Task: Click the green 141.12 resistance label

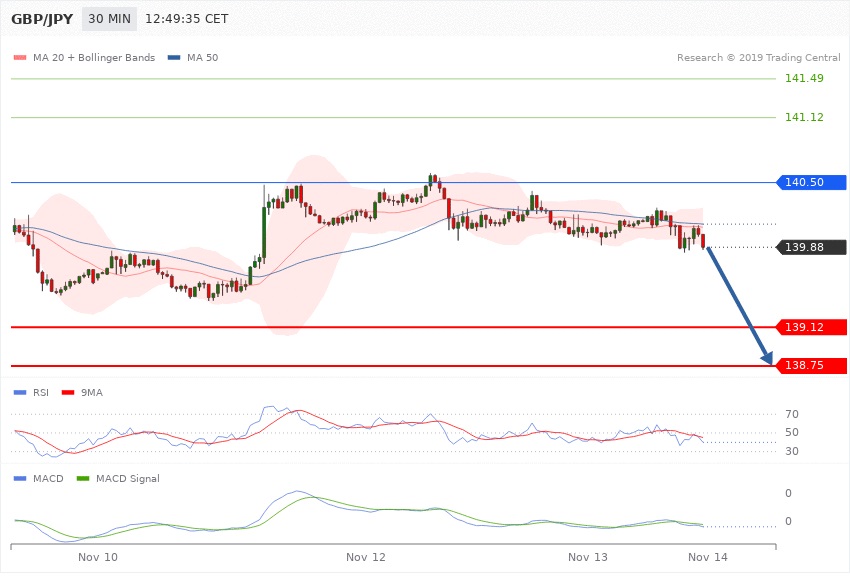Action: click(804, 117)
